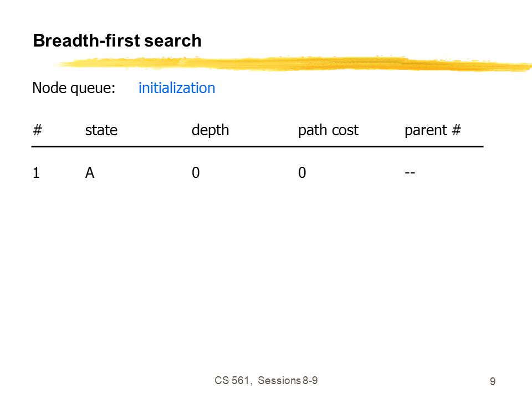Click the depth value 0 in row one
The width and height of the screenshot is (532, 399).
tap(196, 173)
